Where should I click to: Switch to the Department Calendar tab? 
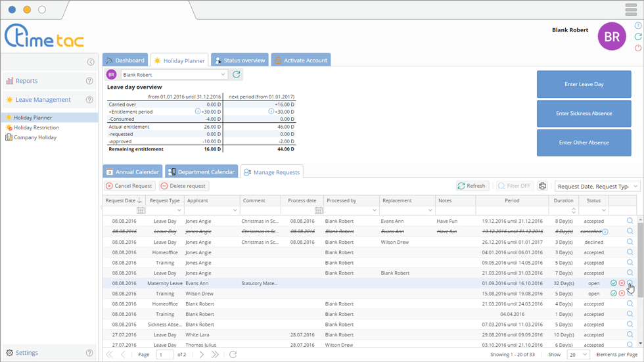(x=201, y=172)
